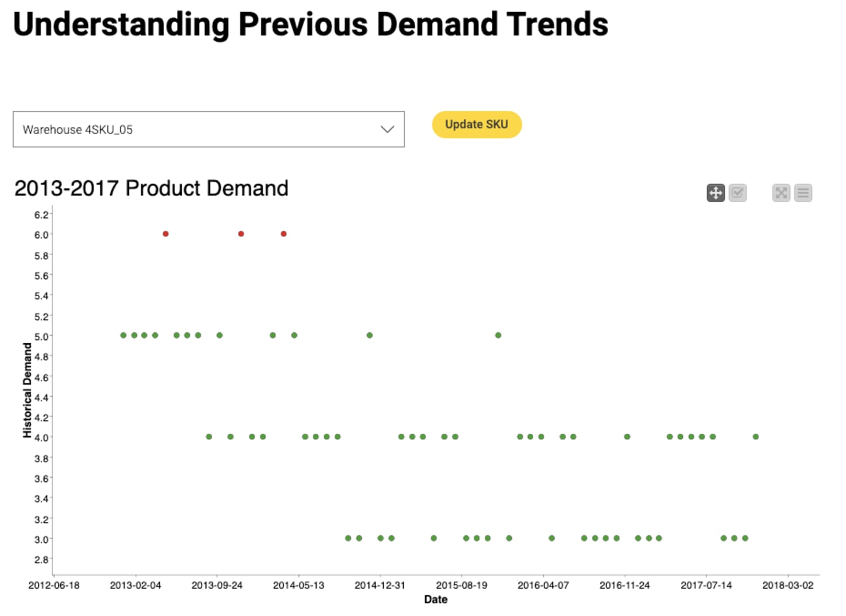The image size is (846, 616).
Task: Open the Warehouse 4SKU_05 dropdown
Action: click(x=209, y=129)
